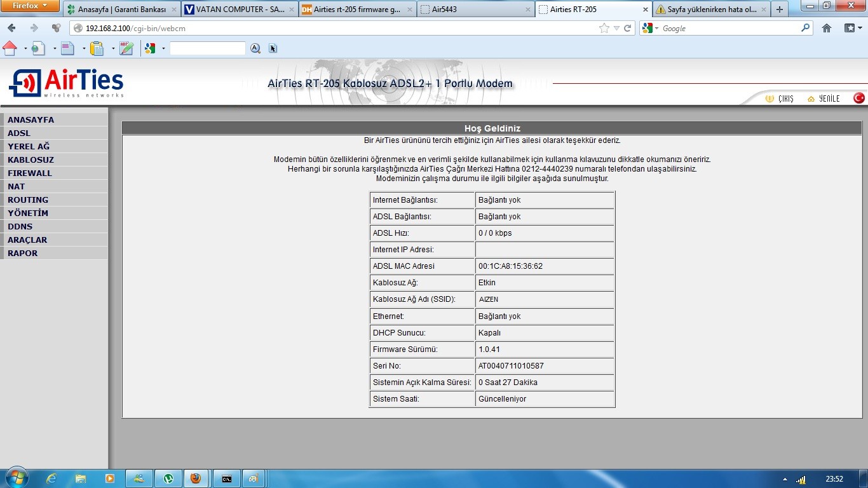Open the bookmarks menu star button
The width and height of the screenshot is (868, 488).
click(851, 28)
